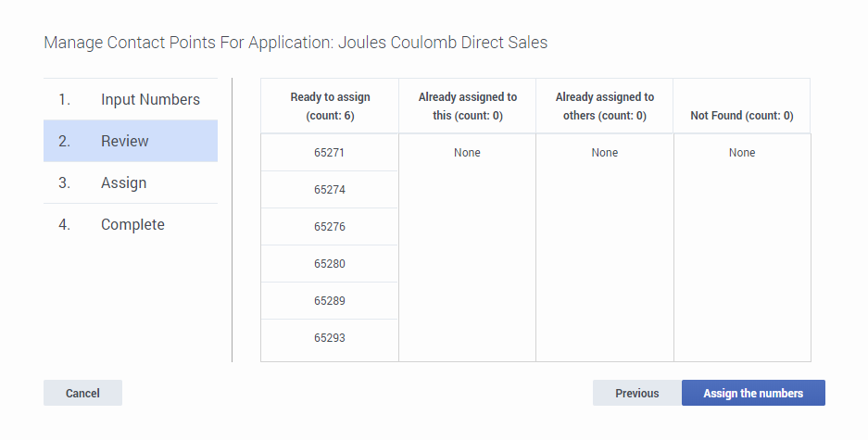Click Already assigned to this header
Viewport: 868px width, 440px height.
coord(467,107)
